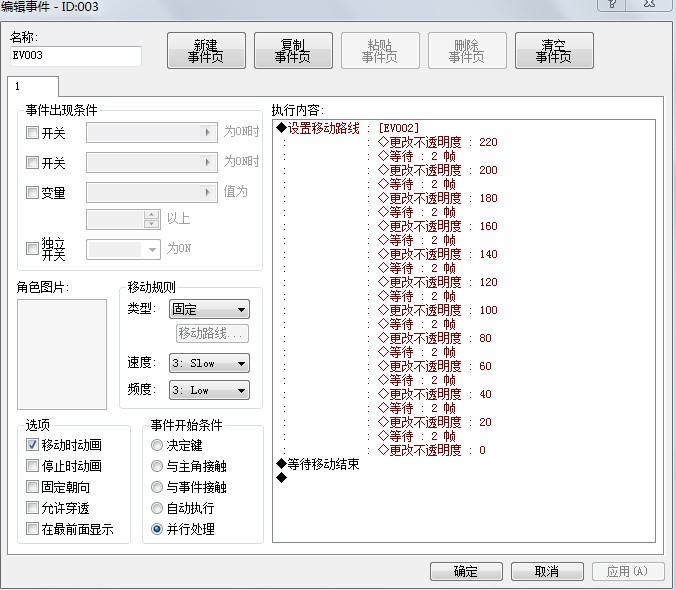Image resolution: width=676 pixels, height=590 pixels.
Task: Select the 等待移动结束 command line
Action: 318,464
